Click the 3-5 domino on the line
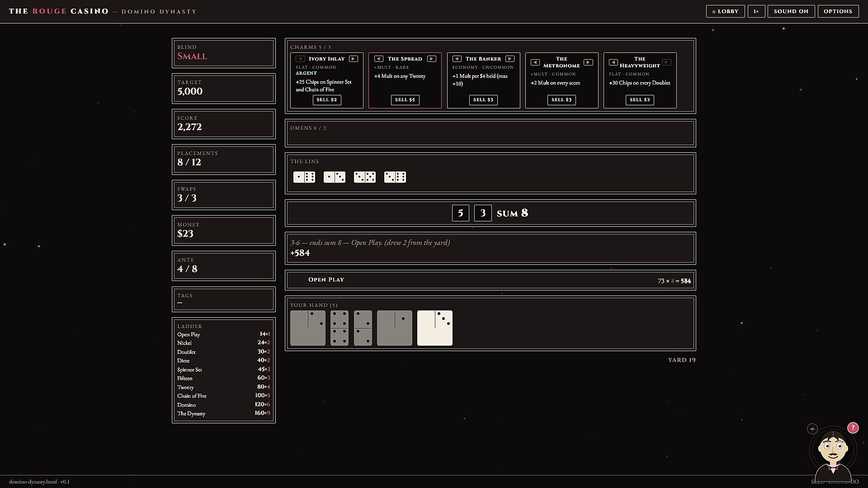The width and height of the screenshot is (868, 488). click(365, 177)
